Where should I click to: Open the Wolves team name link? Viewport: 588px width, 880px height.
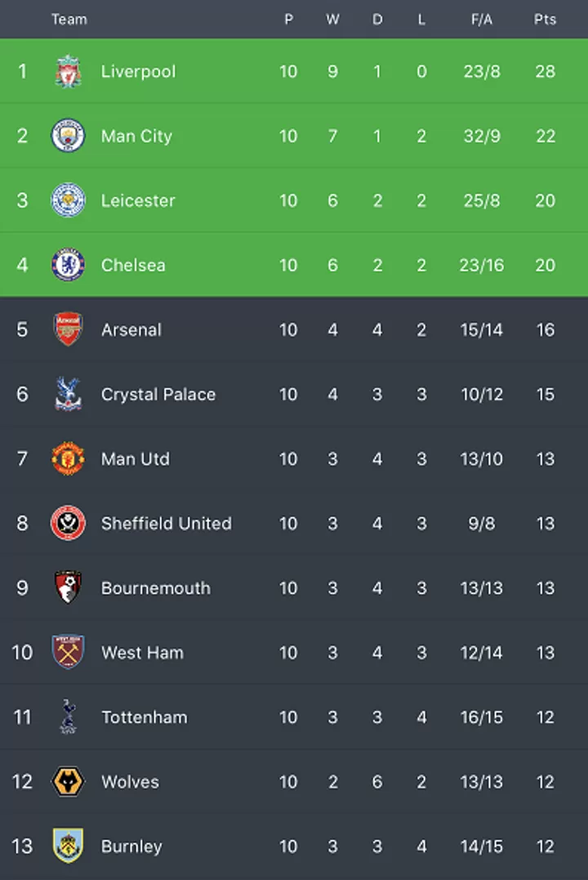pyautogui.click(x=130, y=781)
